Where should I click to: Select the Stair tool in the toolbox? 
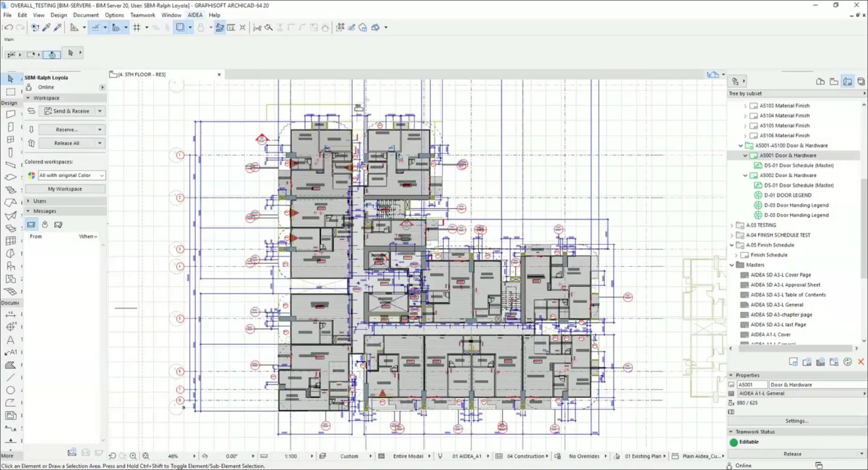[x=10, y=190]
